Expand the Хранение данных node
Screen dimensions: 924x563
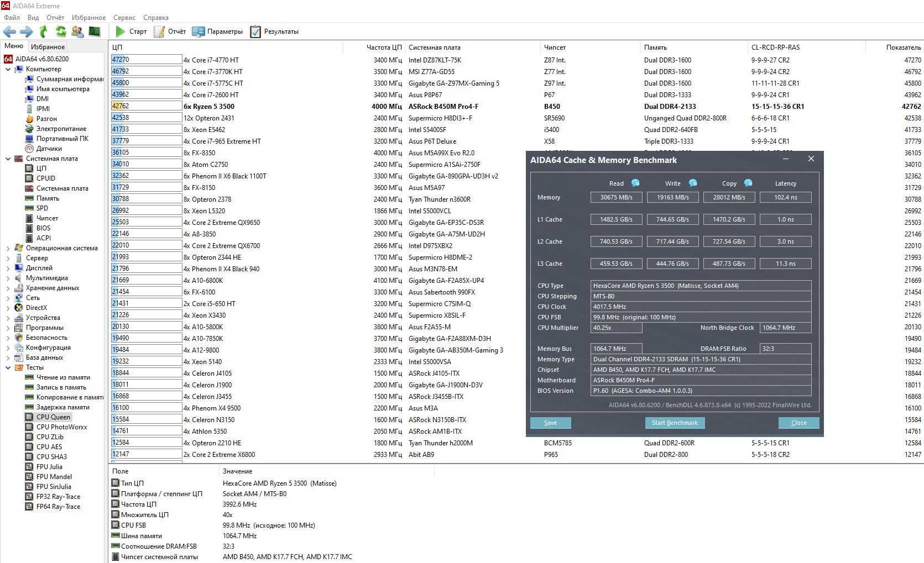tap(8, 288)
